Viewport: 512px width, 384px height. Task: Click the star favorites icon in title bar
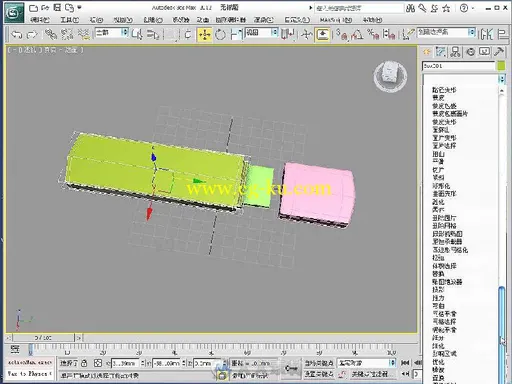click(x=447, y=8)
